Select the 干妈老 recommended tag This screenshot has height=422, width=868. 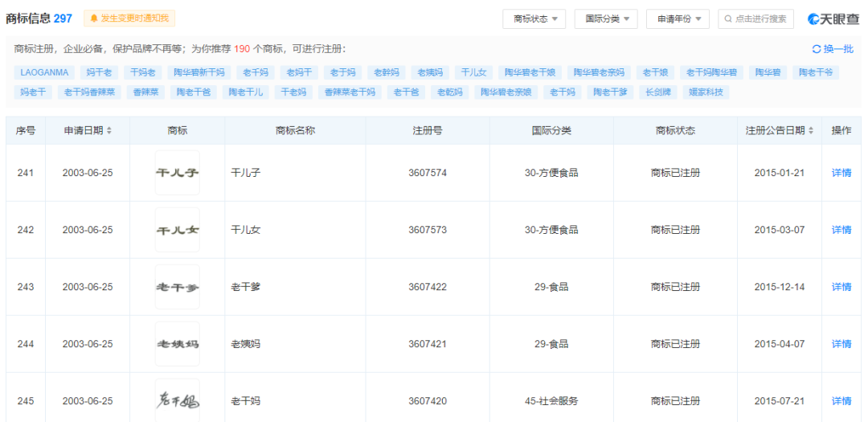point(143,72)
